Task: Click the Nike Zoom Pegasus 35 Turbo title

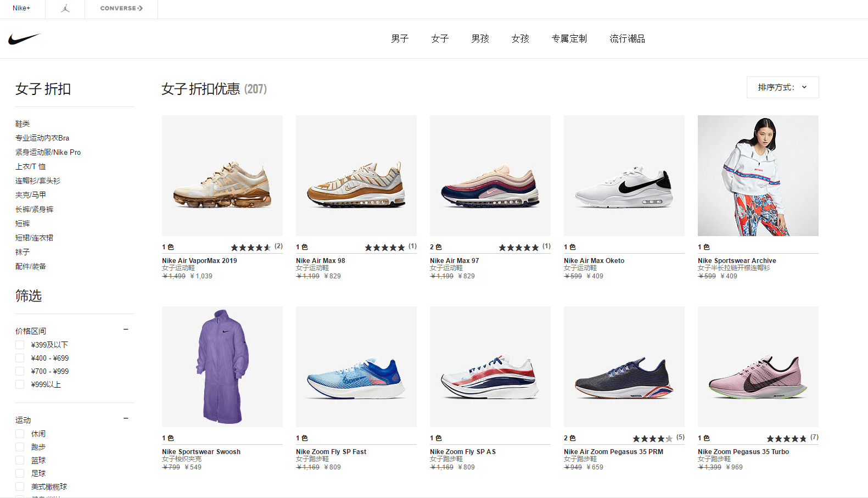Action: tap(743, 452)
